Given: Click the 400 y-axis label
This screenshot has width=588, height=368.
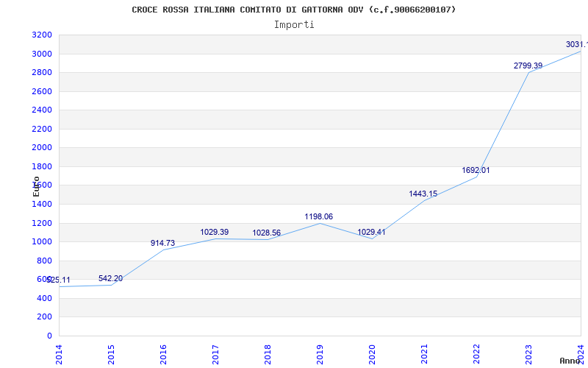Looking at the screenshot, I should pos(44,298).
